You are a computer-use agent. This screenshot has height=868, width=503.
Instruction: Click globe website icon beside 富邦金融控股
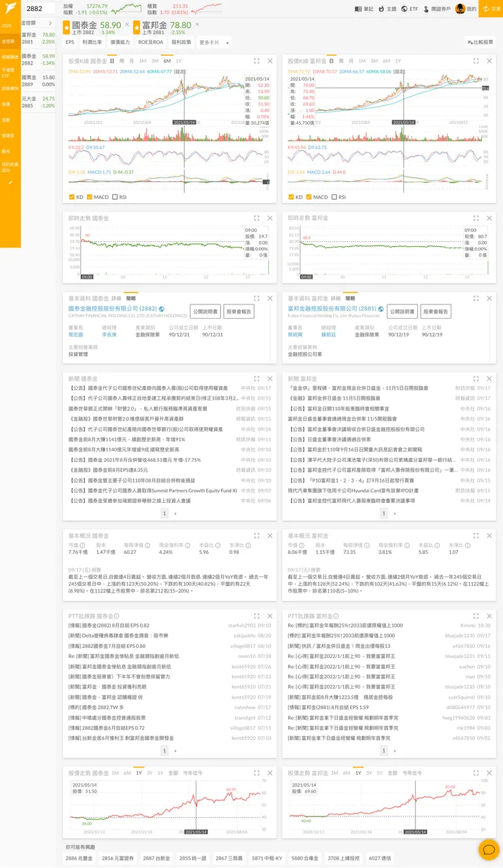[381, 309]
